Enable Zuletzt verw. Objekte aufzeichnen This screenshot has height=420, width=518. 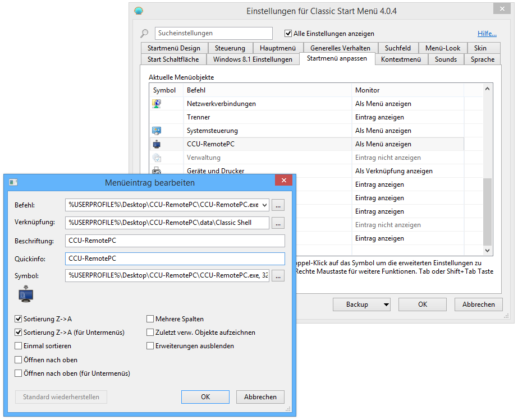(150, 333)
